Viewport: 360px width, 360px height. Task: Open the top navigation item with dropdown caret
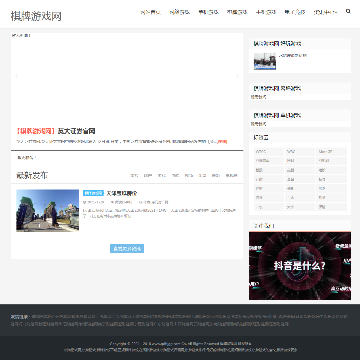325,12
